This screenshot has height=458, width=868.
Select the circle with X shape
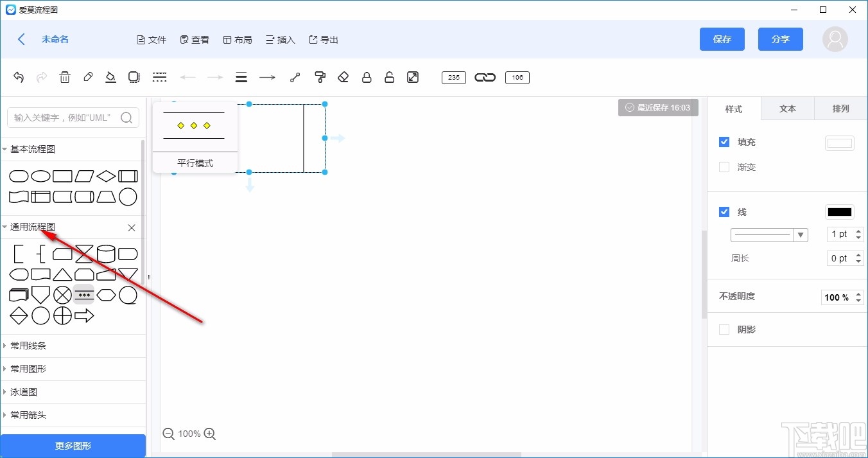click(62, 295)
